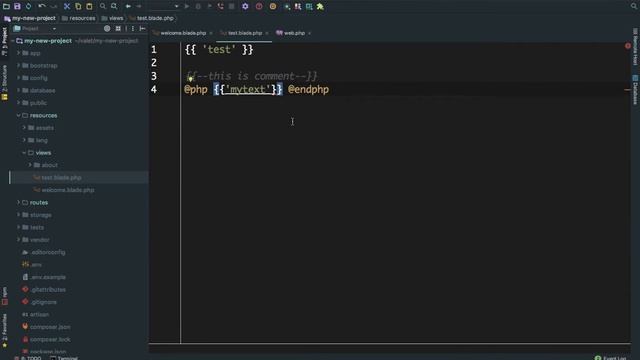Click the Paste toolbar icon
This screenshot has height=360, width=640.
click(89, 6)
